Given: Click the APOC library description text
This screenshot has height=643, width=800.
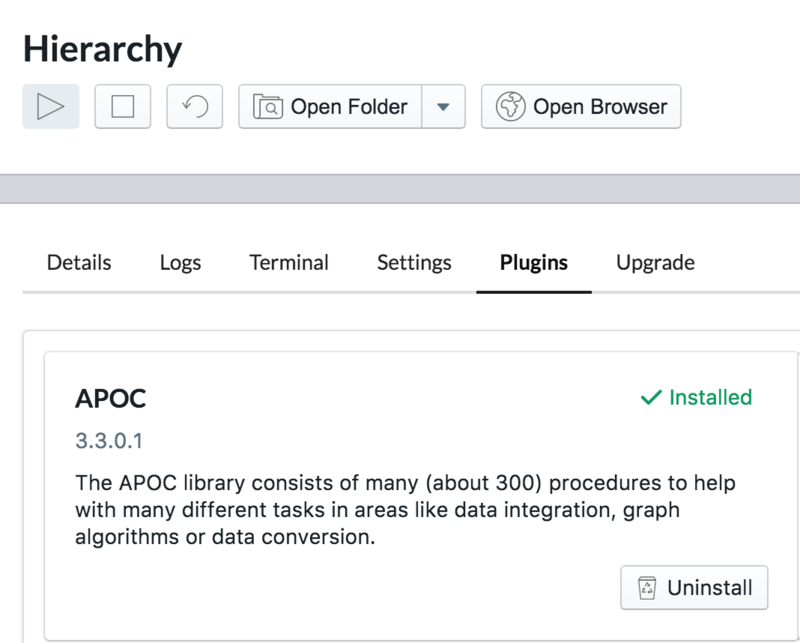Looking at the screenshot, I should pos(405,510).
